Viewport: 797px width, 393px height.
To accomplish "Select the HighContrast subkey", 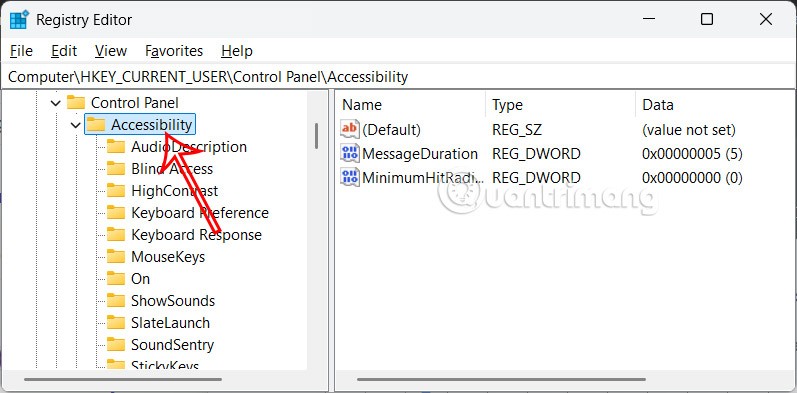I will coord(174,191).
